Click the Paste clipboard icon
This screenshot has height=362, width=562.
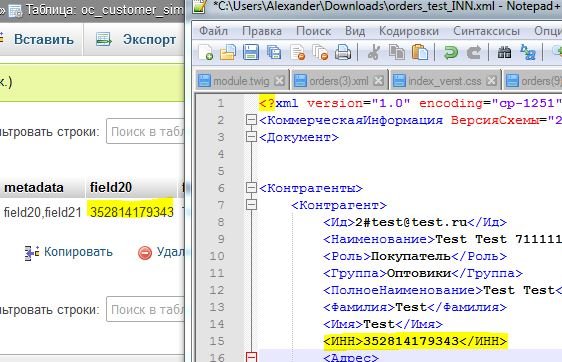(420, 53)
